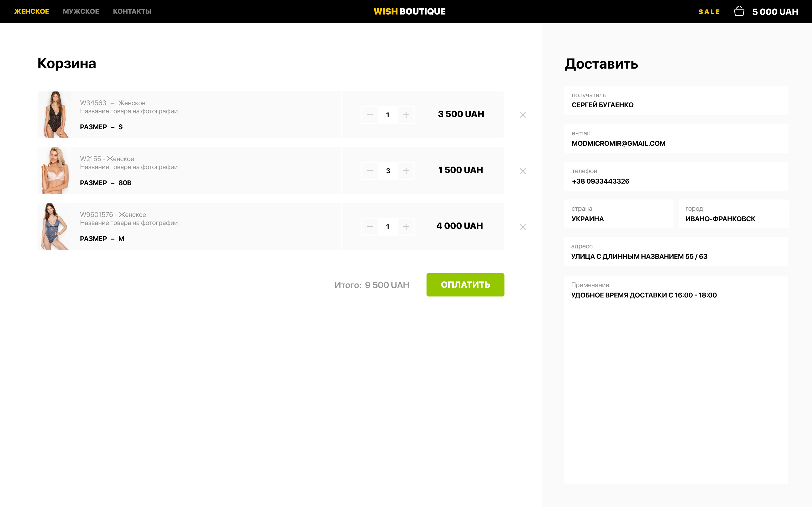
Task: Decrease quantity of item W9601576 with minus
Action: click(370, 227)
